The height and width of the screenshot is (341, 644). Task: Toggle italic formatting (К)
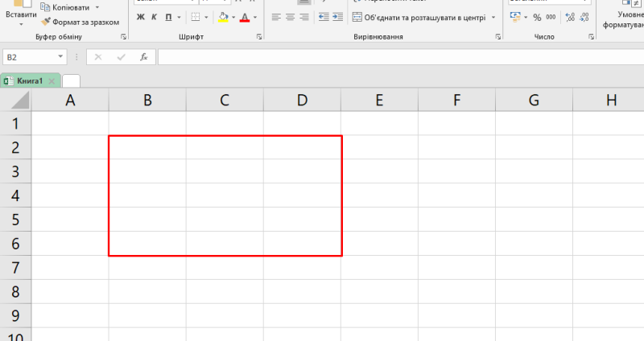(x=154, y=17)
